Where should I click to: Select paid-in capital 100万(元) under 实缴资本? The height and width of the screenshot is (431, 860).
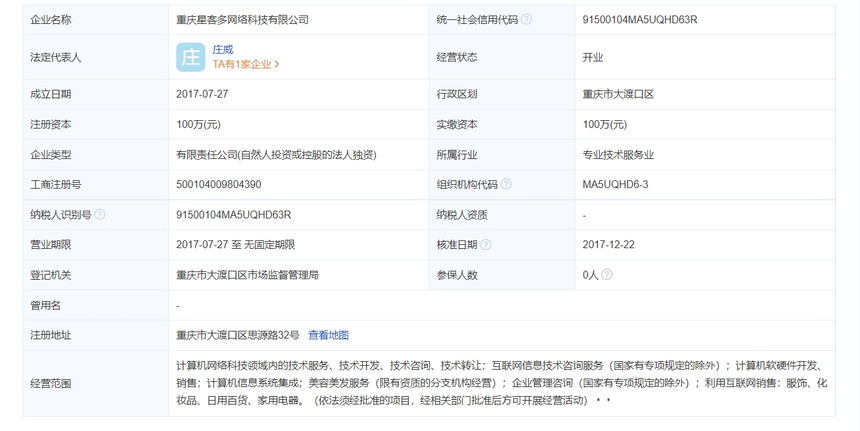click(604, 124)
